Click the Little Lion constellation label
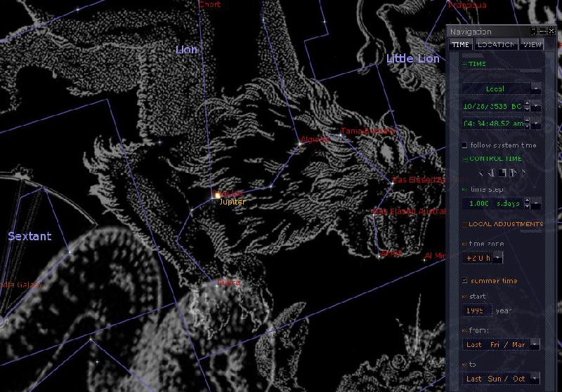This screenshot has width=562, height=392. (x=413, y=58)
